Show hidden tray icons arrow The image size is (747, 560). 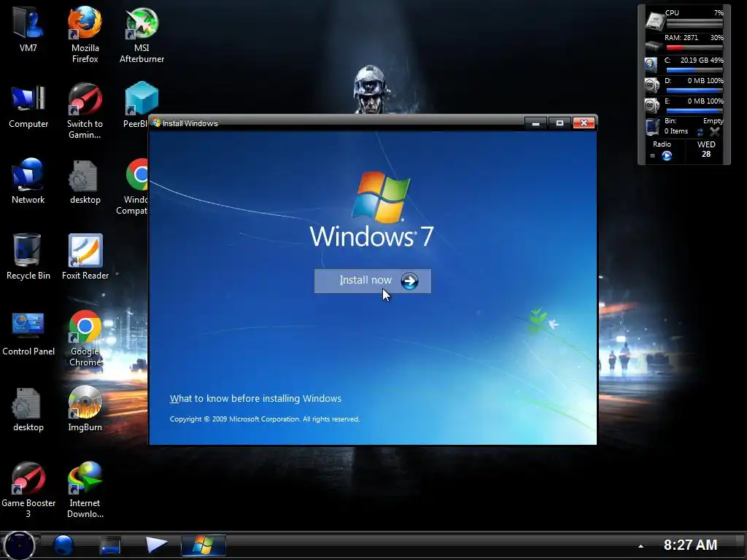pyautogui.click(x=640, y=546)
